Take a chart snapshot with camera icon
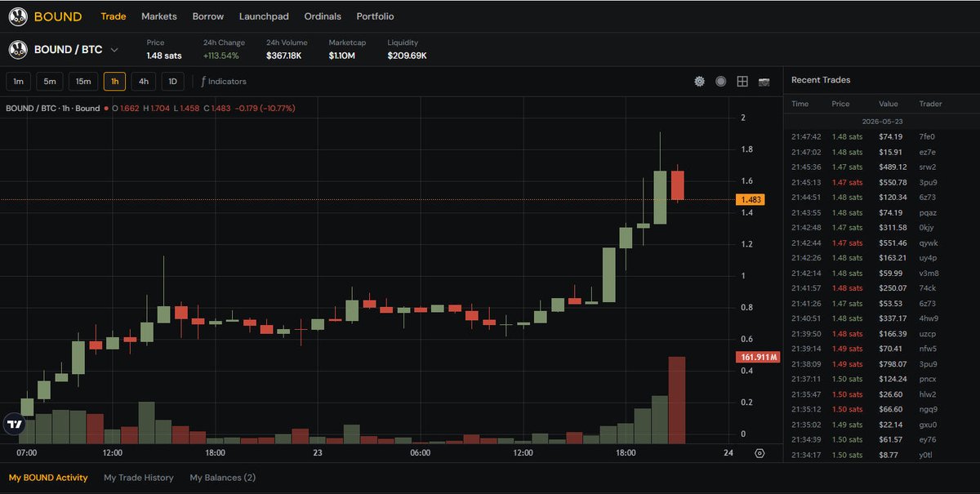The height and width of the screenshot is (494, 980). click(764, 82)
